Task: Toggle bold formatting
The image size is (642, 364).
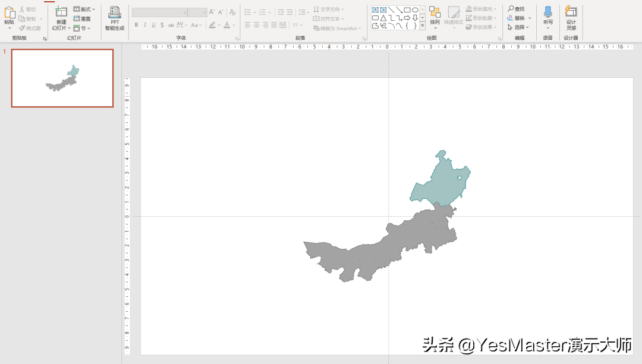Action: 136,25
